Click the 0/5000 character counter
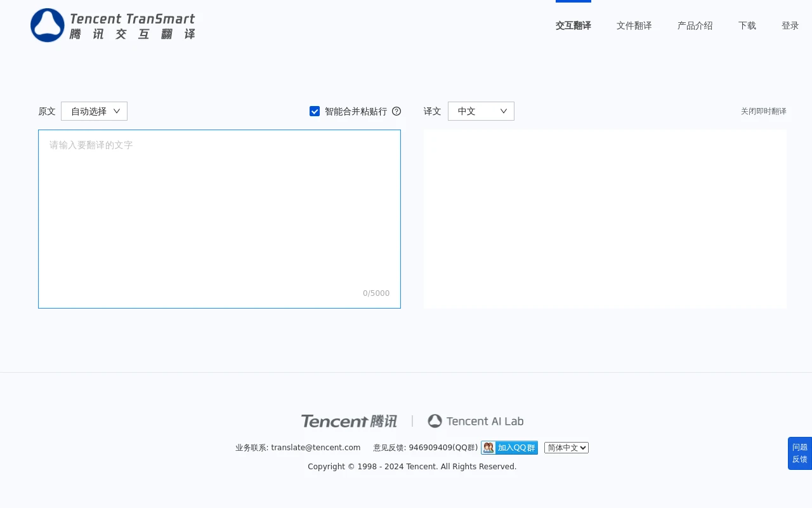This screenshot has width=812, height=508. [x=376, y=293]
